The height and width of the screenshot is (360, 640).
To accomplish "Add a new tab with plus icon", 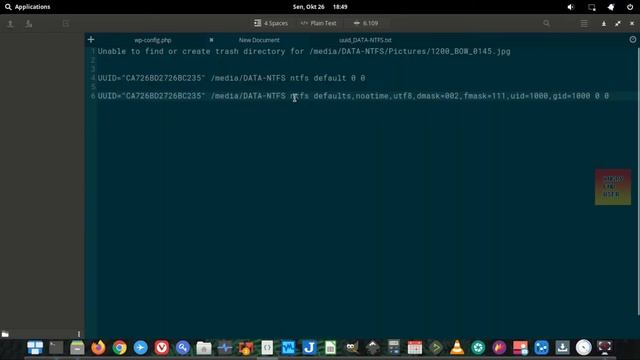I will (x=91, y=39).
